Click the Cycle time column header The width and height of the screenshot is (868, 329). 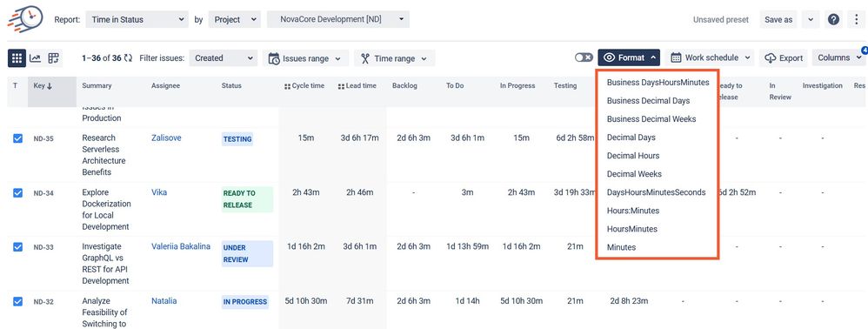point(304,86)
